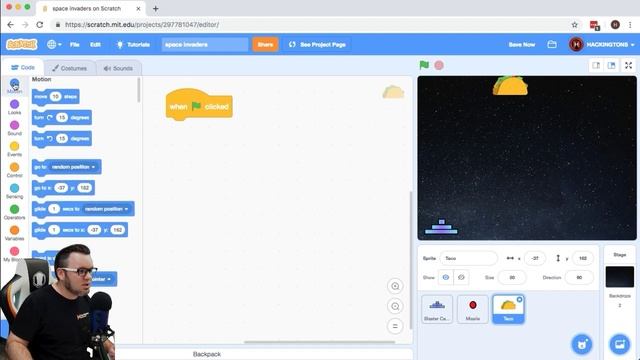Screen dimensions: 640x360
Task: Select the Looks category circle
Action: (x=14, y=104)
